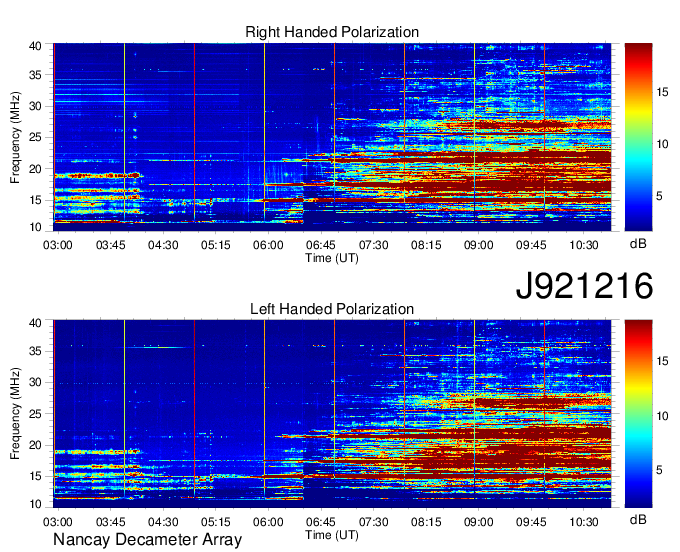Click the 06:00 tick on the top plot
This screenshot has width=680, height=552.
[x=268, y=245]
